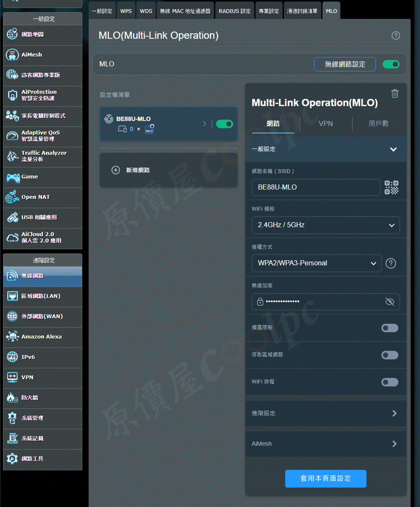Click the chevron on the BE88U-MLO profile
Viewport: 420px width, 507px height.
coord(205,124)
